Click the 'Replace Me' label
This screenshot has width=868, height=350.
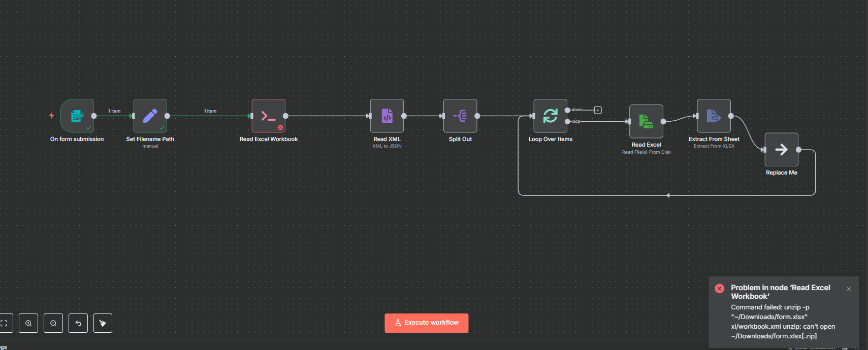tap(782, 173)
